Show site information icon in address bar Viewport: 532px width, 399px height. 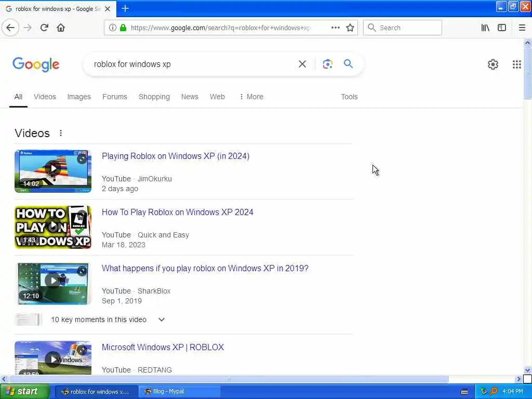point(113,28)
